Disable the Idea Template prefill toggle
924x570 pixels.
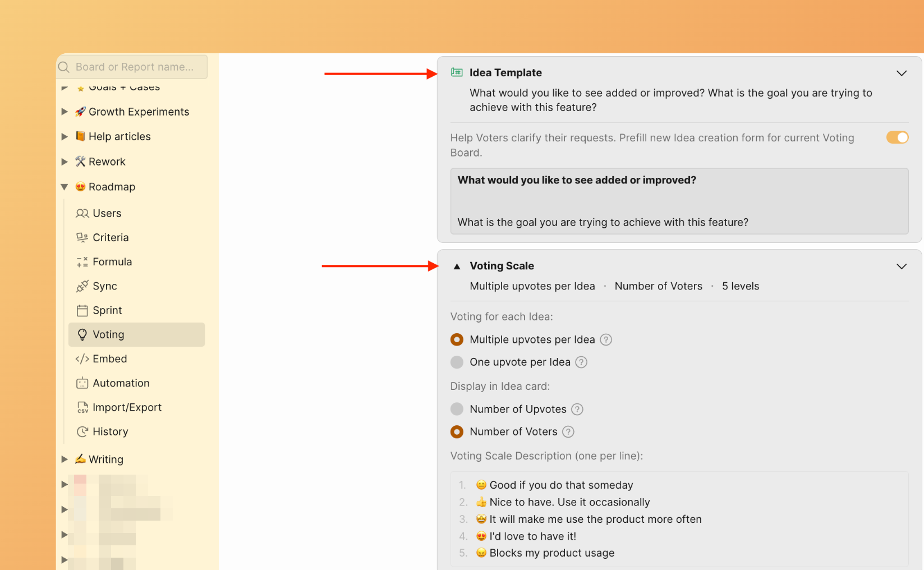tap(897, 137)
